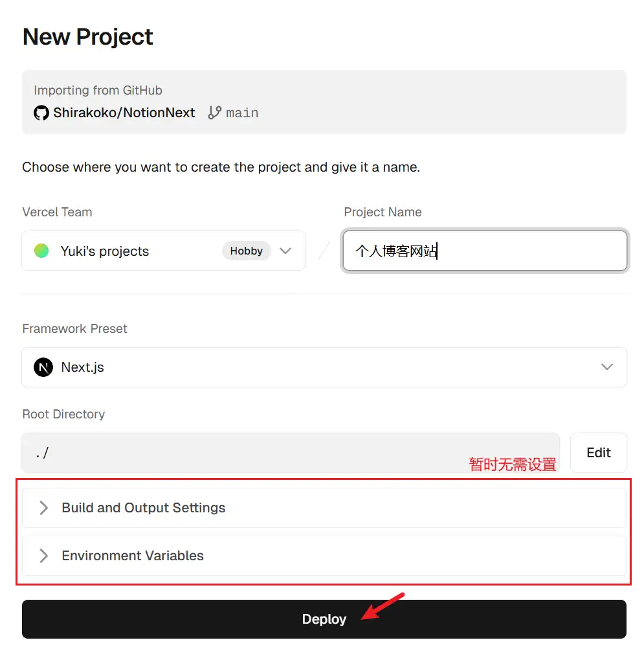Screen dimensions: 644x660
Task: Click the GitHub logo icon
Action: point(41,113)
